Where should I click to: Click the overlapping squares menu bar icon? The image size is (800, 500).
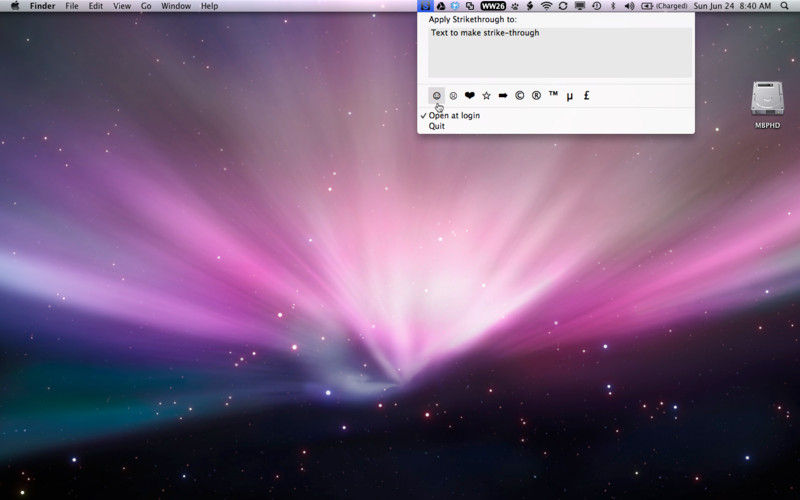point(469,6)
